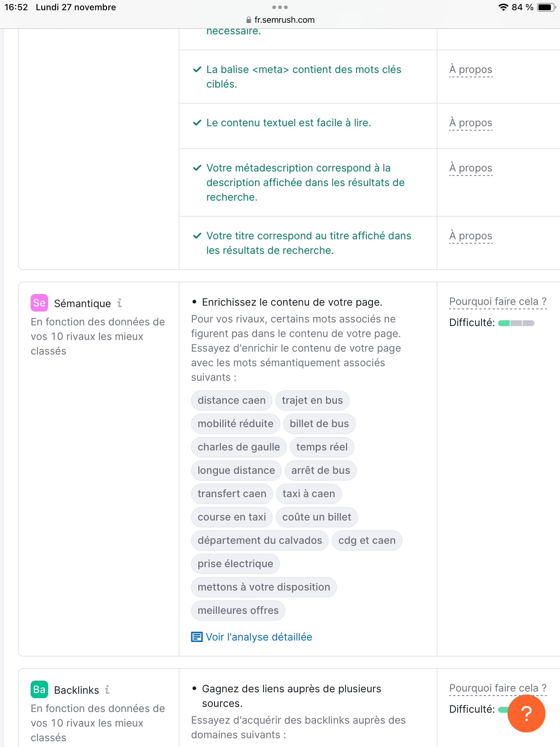Select the 'charles de gaulle' keyword tag
Screen dimensions: 560x747
tap(239, 447)
